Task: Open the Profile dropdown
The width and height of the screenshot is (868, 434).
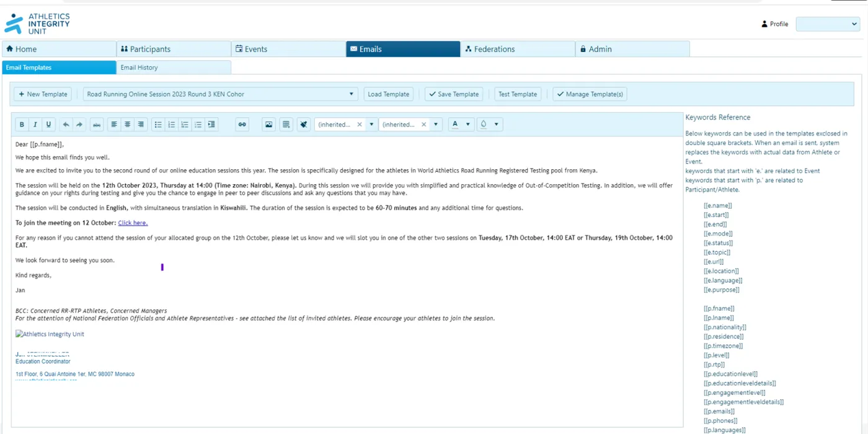Action: [x=828, y=24]
